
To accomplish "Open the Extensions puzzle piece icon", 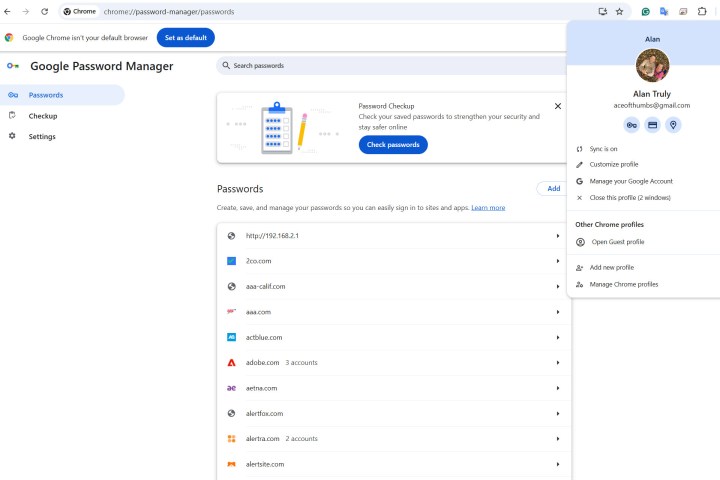I will 703,11.
